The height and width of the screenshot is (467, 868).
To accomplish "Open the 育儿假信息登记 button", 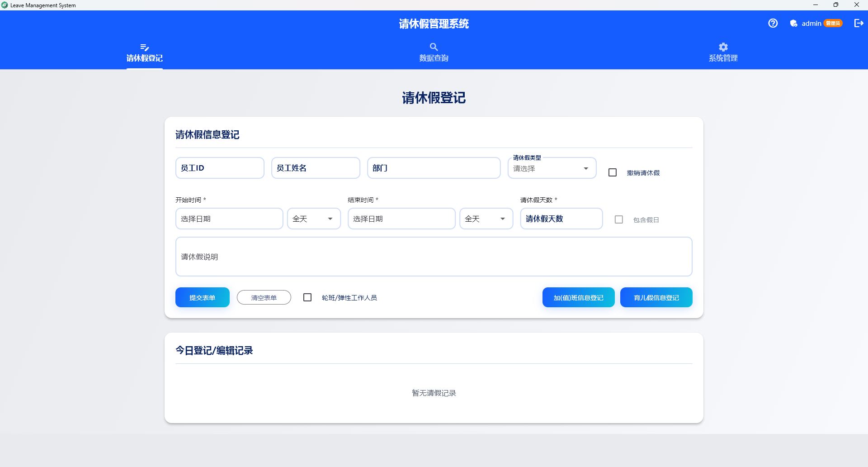I will click(x=656, y=298).
